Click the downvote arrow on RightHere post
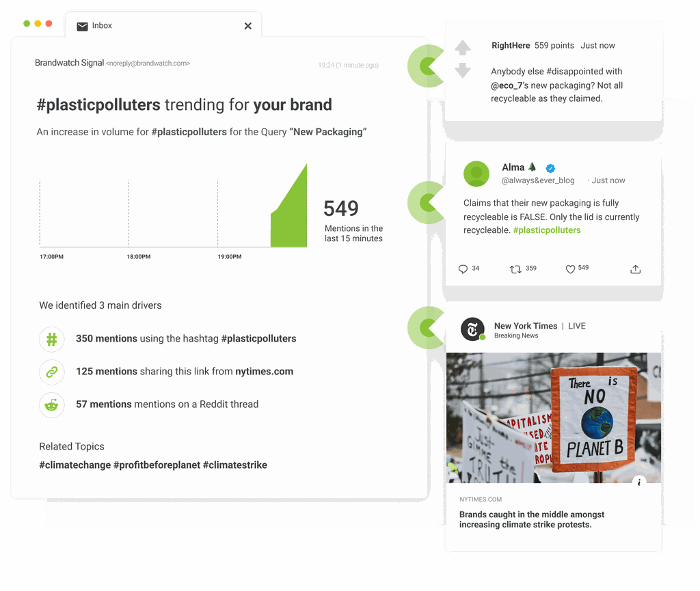Screen dimensions: 700x591 click(x=463, y=70)
